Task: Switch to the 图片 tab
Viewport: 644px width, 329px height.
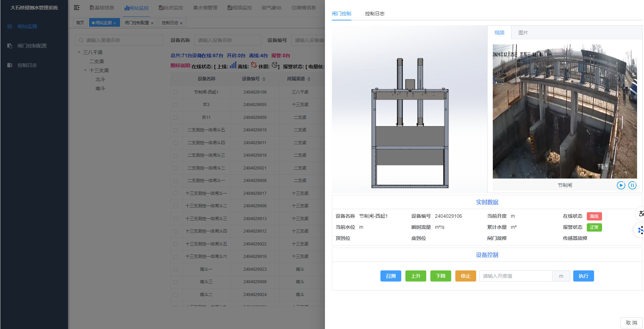Action: tap(523, 33)
